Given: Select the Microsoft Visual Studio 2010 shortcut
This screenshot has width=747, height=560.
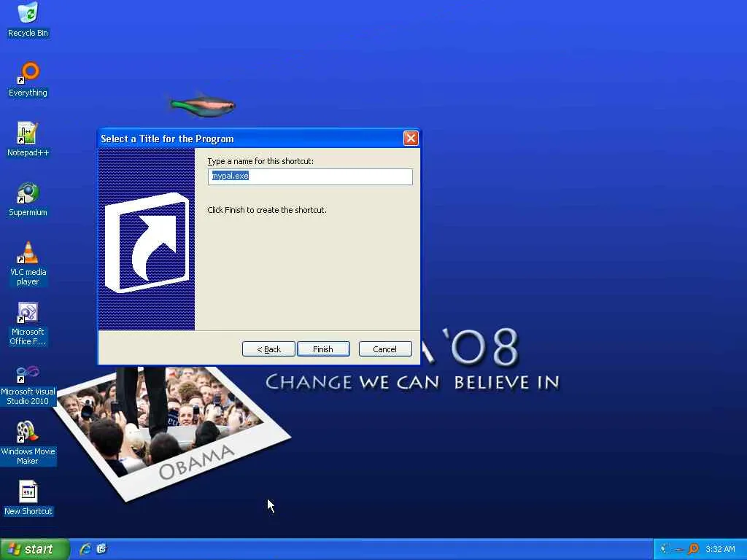Looking at the screenshot, I should [x=28, y=385].
